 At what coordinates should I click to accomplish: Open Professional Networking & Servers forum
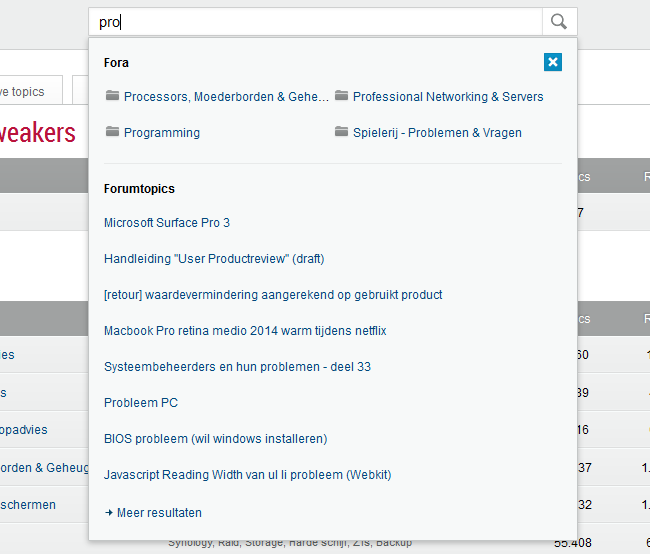pos(448,97)
